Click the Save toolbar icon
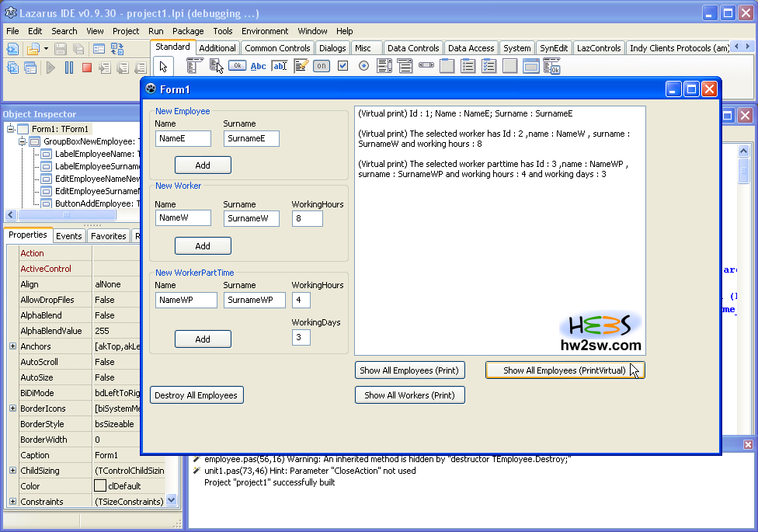 tap(61, 49)
